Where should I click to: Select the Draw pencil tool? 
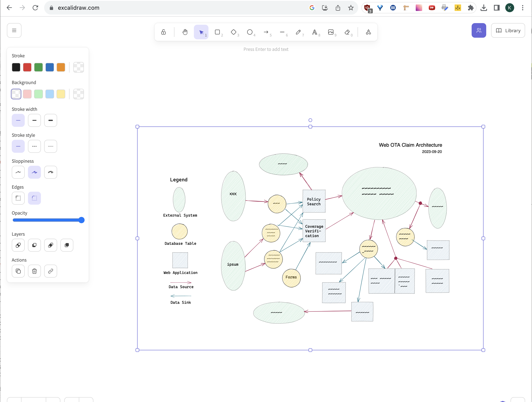point(298,32)
